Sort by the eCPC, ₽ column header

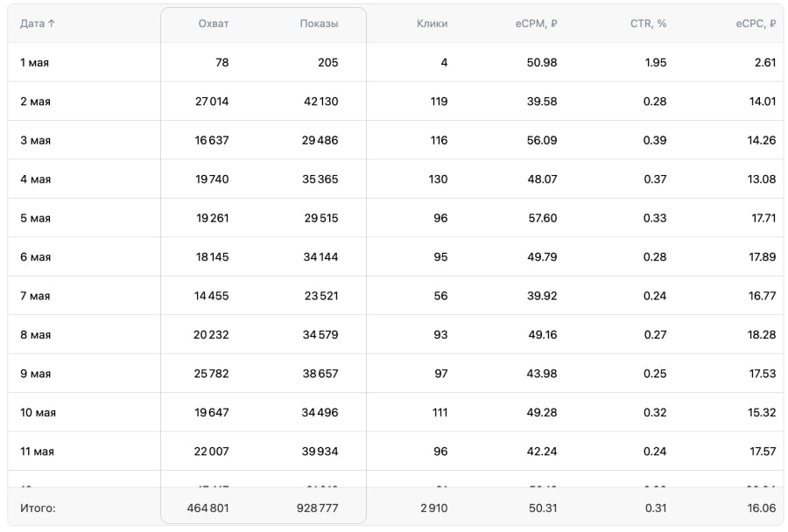point(755,24)
